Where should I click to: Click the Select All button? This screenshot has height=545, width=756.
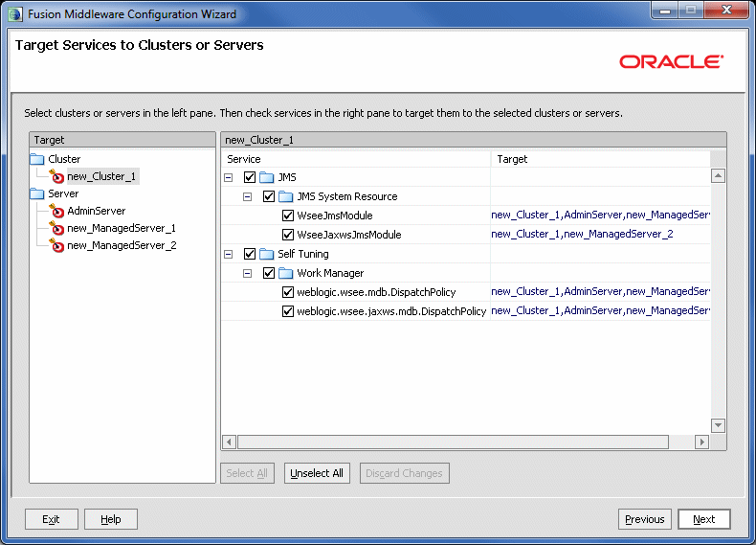click(247, 473)
